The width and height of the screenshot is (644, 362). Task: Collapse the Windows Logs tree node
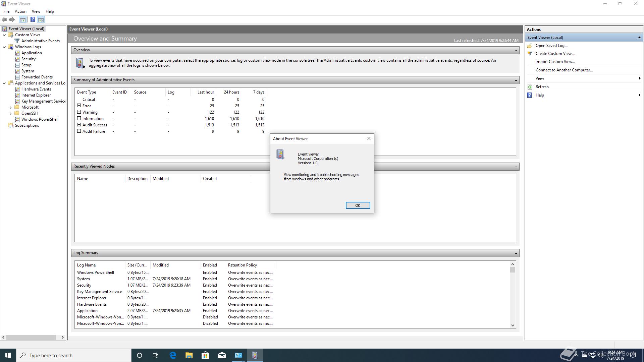tap(4, 47)
